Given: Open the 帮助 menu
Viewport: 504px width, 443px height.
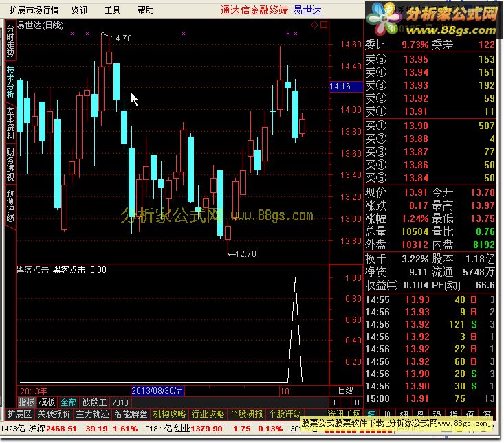Looking at the screenshot, I should tap(145, 10).
